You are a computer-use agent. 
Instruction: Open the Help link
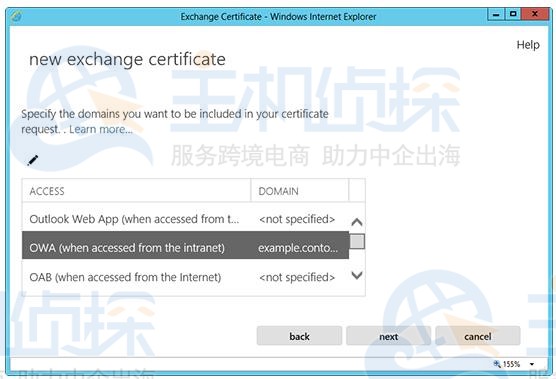pyautogui.click(x=528, y=45)
